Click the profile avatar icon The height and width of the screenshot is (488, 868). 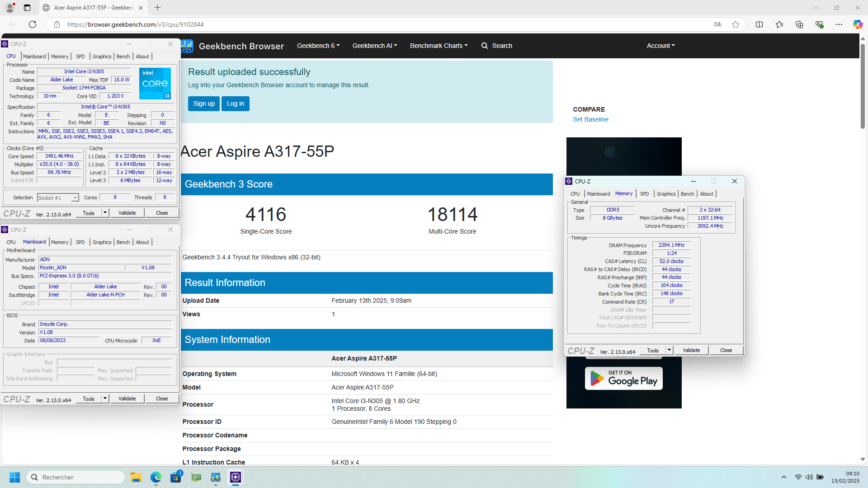[x=10, y=8]
